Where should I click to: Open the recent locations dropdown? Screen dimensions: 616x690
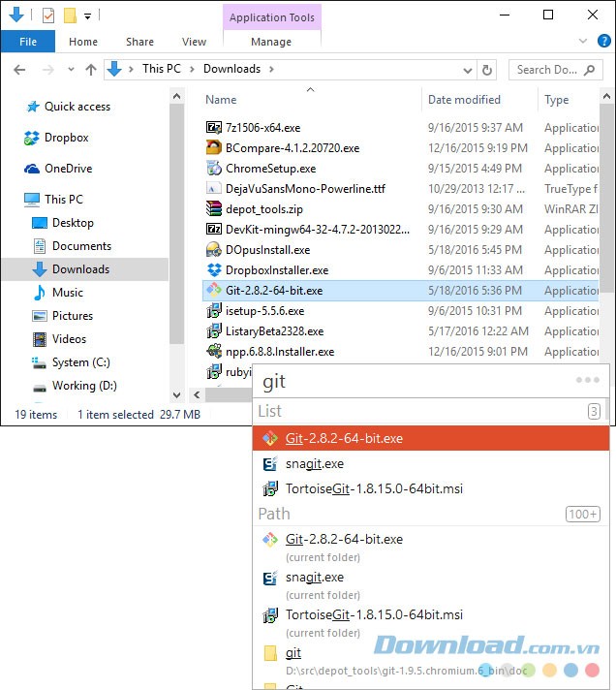(x=71, y=70)
